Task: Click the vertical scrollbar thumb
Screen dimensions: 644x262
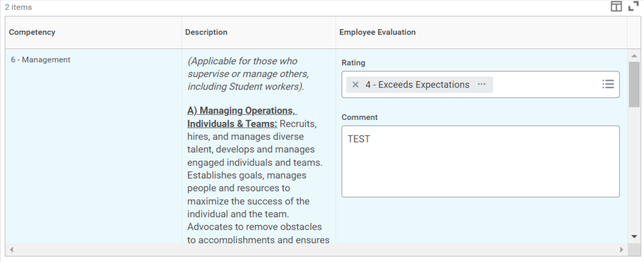Action: (634, 84)
